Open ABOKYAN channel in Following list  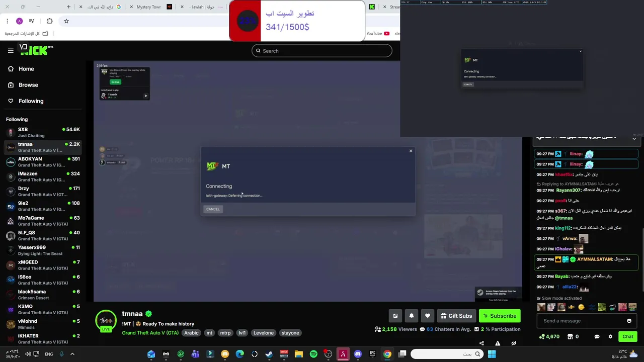[43, 162]
